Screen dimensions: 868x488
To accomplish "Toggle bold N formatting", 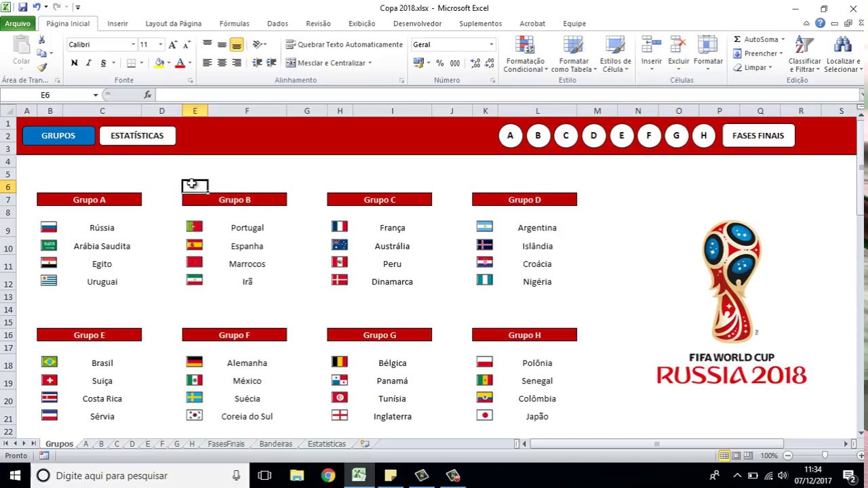I will [74, 63].
